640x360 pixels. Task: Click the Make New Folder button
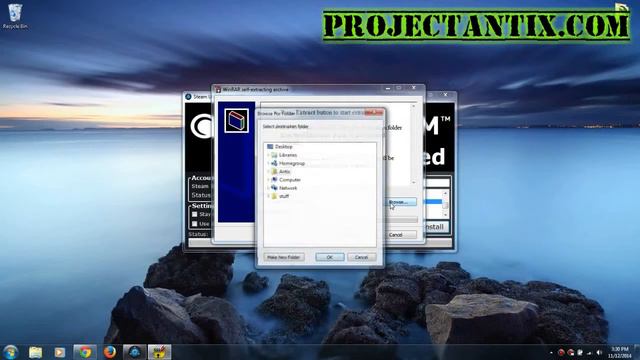point(284,257)
